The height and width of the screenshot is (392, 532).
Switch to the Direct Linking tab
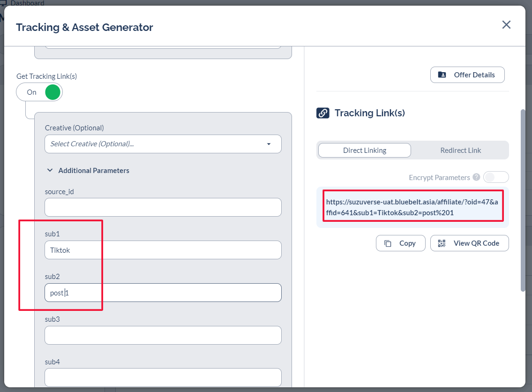[x=364, y=151]
